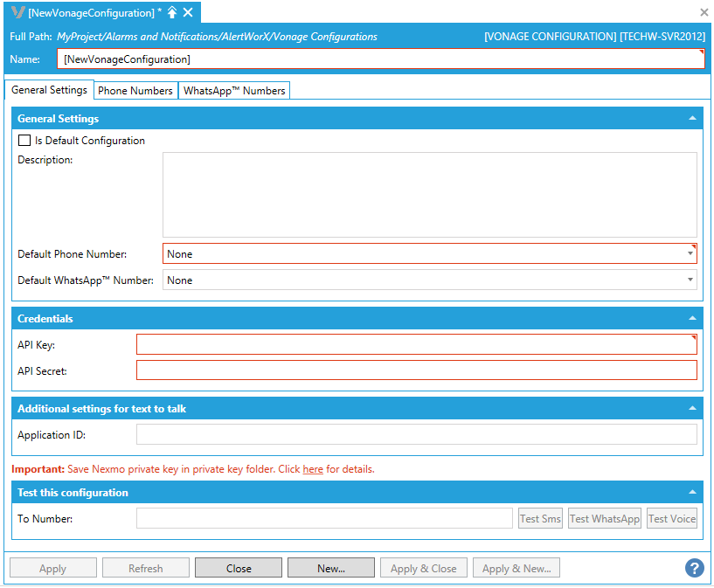714x588 pixels.
Task: Click the Vonage V logo icon
Action: (x=17, y=12)
